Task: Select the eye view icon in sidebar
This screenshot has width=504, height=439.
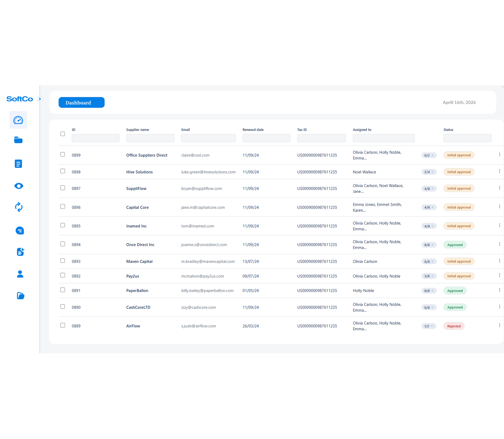Action: [x=18, y=186]
